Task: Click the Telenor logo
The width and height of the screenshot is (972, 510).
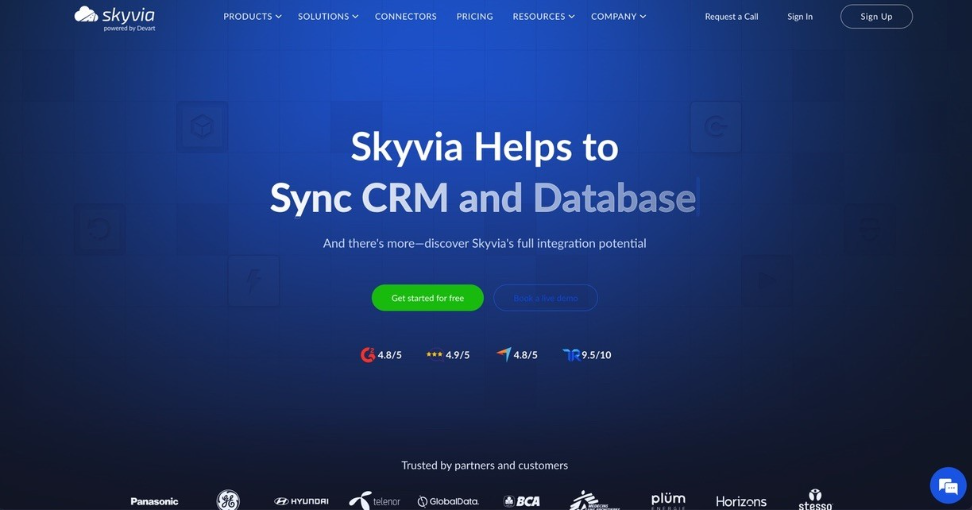Action: [x=374, y=501]
